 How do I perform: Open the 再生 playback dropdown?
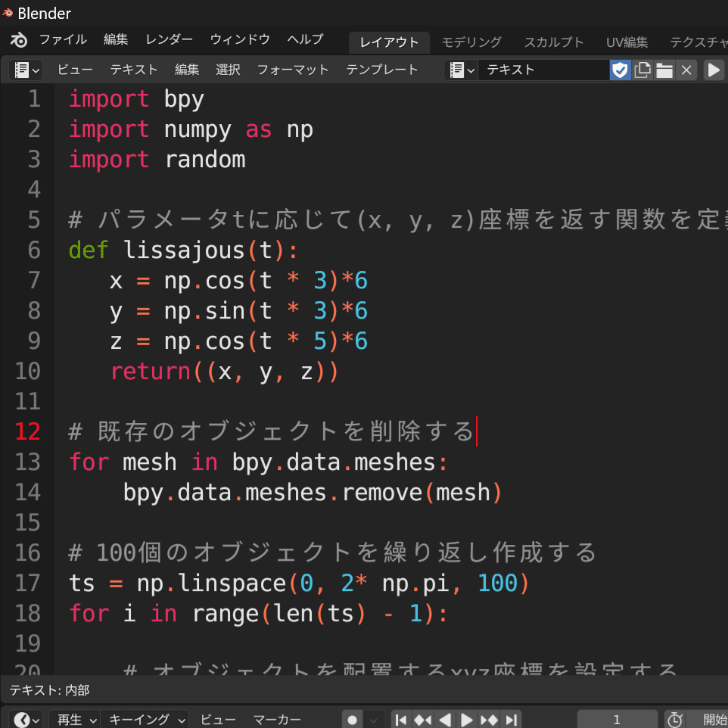click(74, 719)
